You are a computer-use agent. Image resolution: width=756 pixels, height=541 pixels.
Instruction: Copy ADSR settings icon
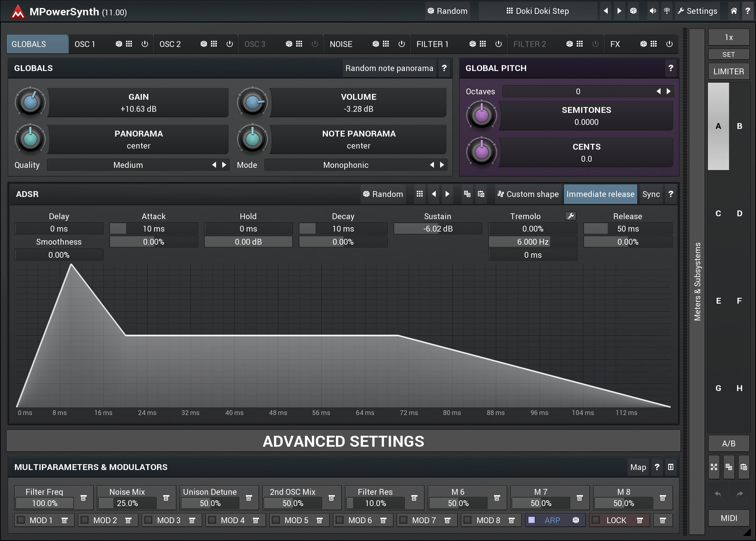[x=467, y=194]
